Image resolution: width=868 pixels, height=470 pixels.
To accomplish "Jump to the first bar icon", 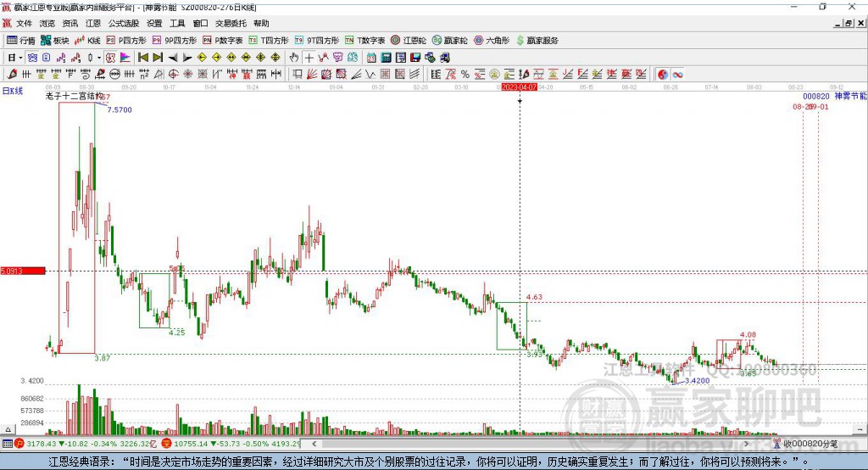I will (142, 58).
